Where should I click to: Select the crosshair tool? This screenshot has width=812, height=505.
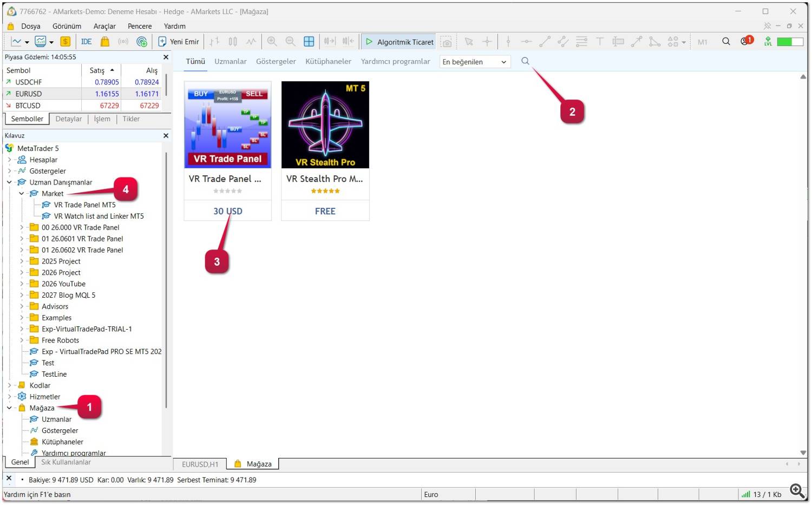[x=487, y=42]
